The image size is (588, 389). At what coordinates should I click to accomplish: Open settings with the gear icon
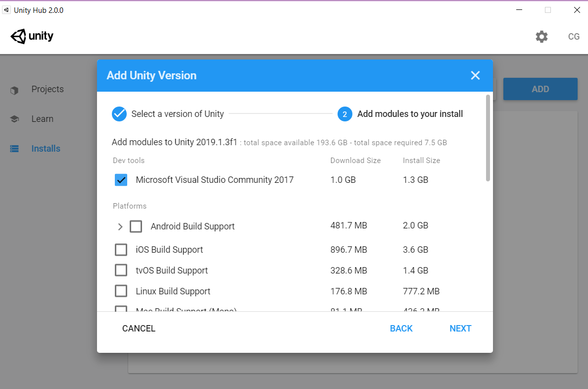(x=541, y=36)
